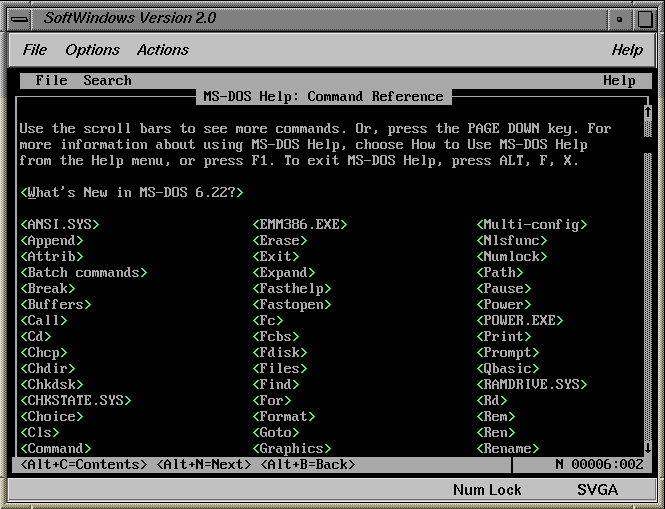The image size is (665, 509).
Task: Open the Append help topic
Action: 52,241
